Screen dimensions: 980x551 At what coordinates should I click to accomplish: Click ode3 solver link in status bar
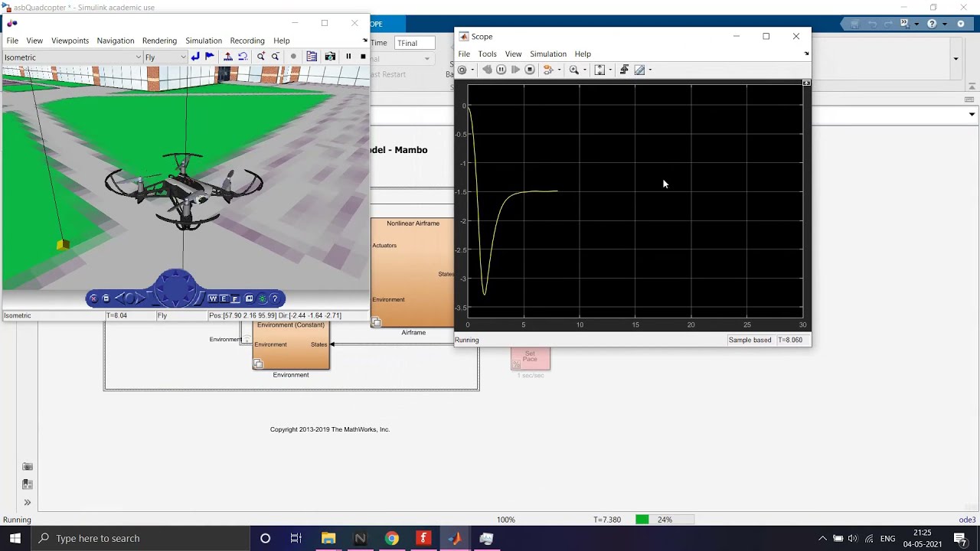(x=967, y=520)
